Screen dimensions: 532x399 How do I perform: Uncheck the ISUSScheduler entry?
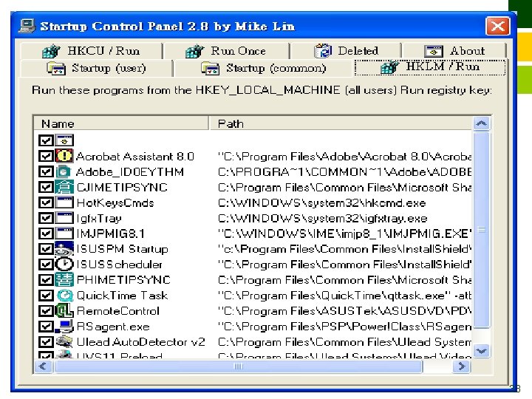(46, 264)
